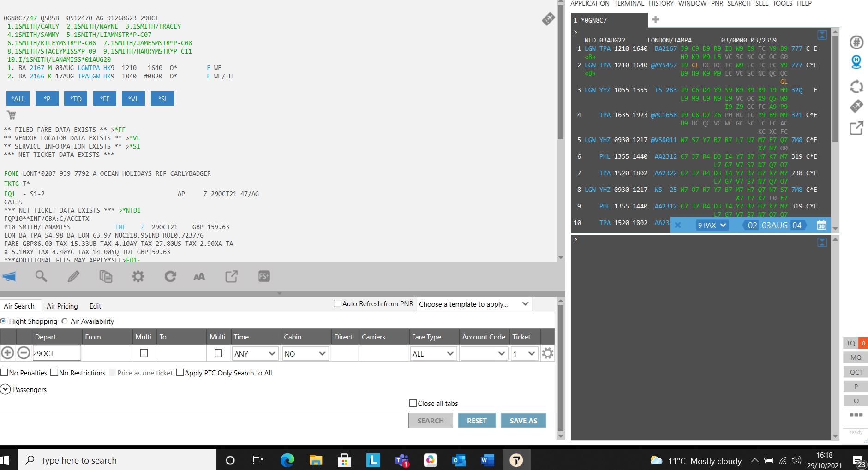Follow the >*NTD1 net ticket data link

(x=130, y=210)
